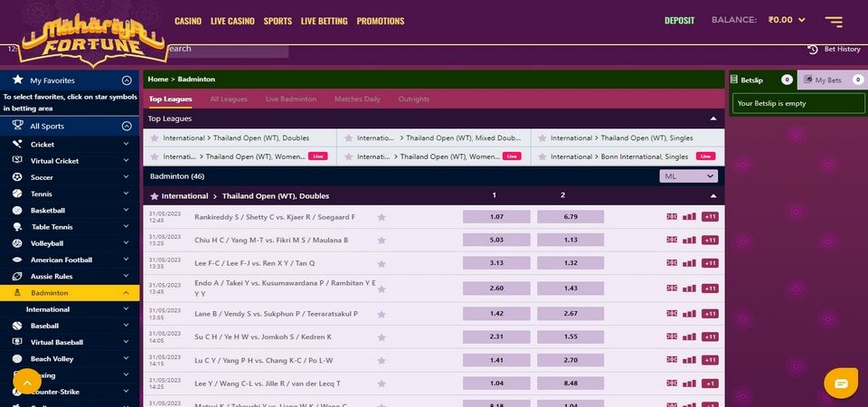The height and width of the screenshot is (407, 868).
Task: Switch to the Live Badminton tab
Action: pos(290,99)
